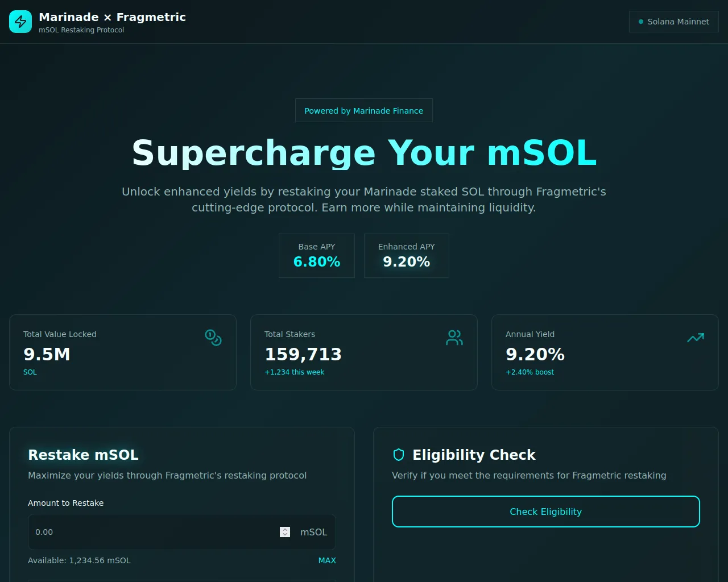728x582 pixels.
Task: Click the amount field's number stepper arrows
Action: (x=285, y=532)
